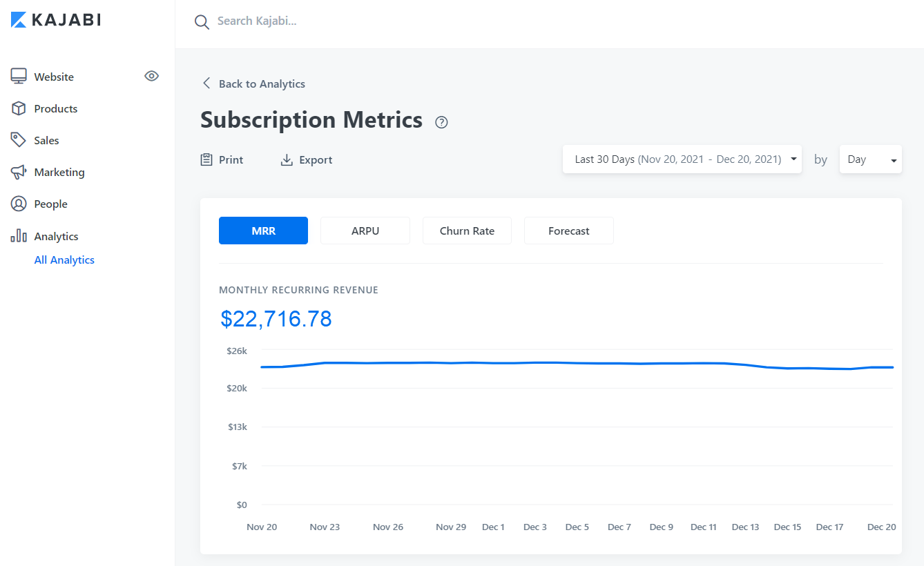This screenshot has width=924, height=566.
Task: Switch to the Churn Rate tab
Action: coord(467,230)
